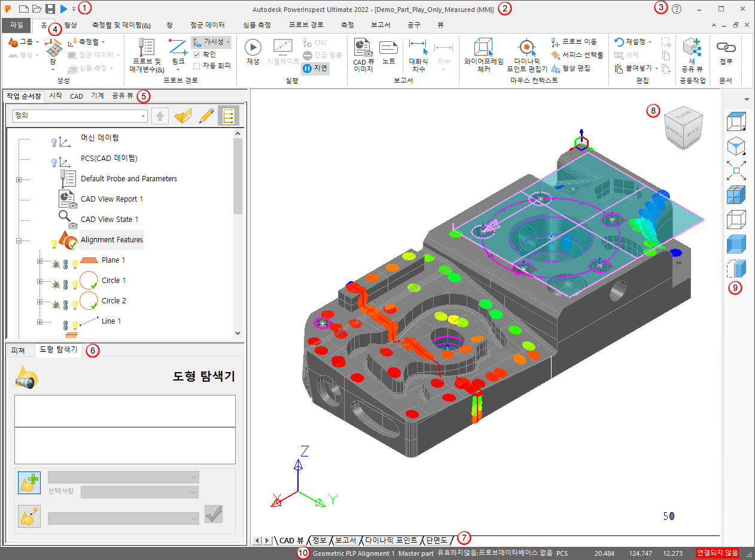The image size is (755, 560).
Task: Toggle the 확인 checkbox
Action: (x=197, y=54)
